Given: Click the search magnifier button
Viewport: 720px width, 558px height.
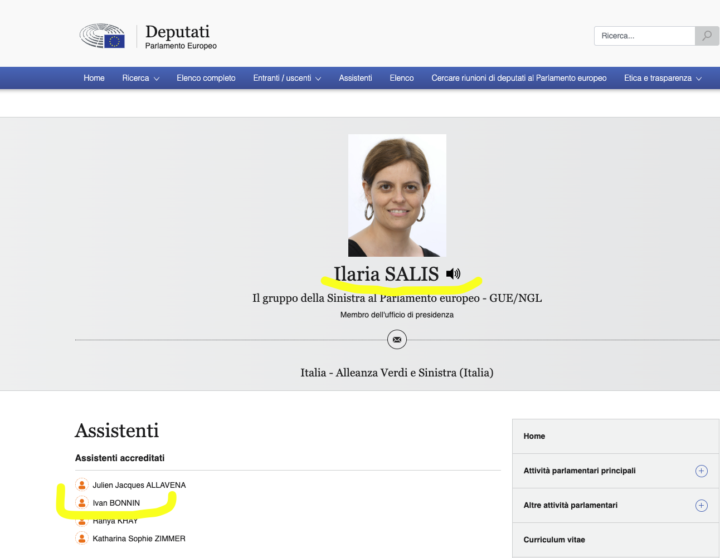Looking at the screenshot, I should point(707,36).
